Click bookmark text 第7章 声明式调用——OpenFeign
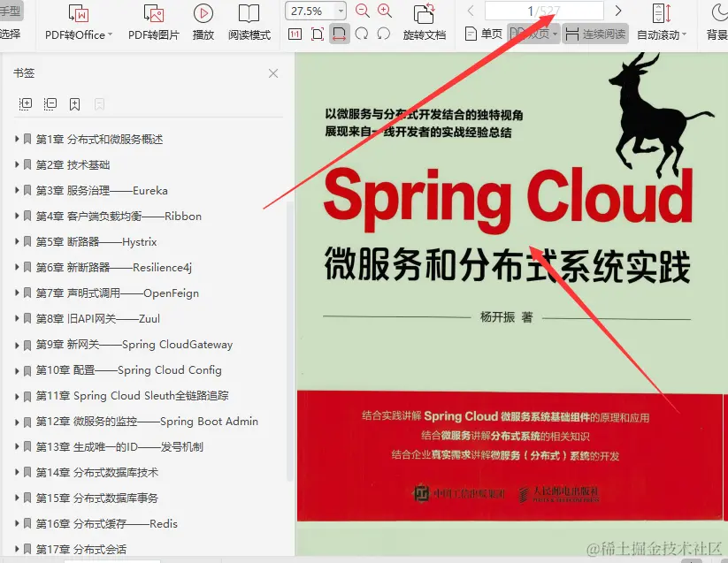This screenshot has height=563, width=728. pyautogui.click(x=118, y=293)
